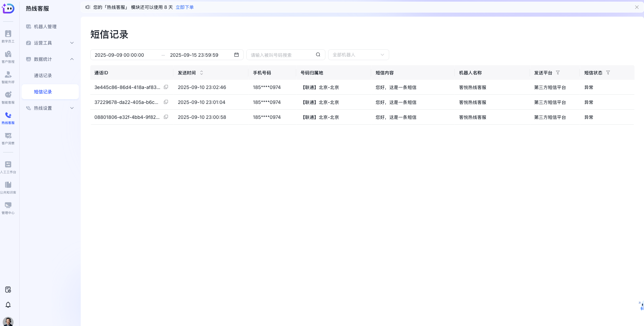Click the 立即下单 link

(185, 7)
